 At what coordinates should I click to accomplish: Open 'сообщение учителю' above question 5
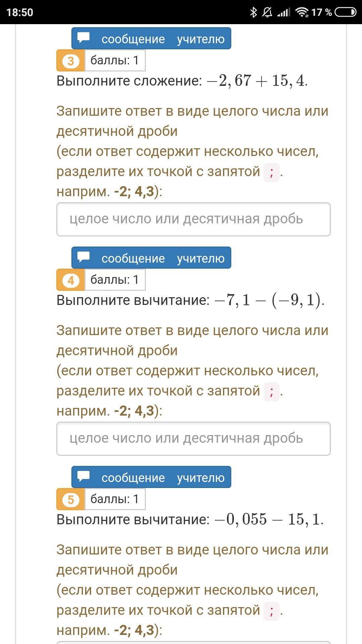[x=151, y=477]
